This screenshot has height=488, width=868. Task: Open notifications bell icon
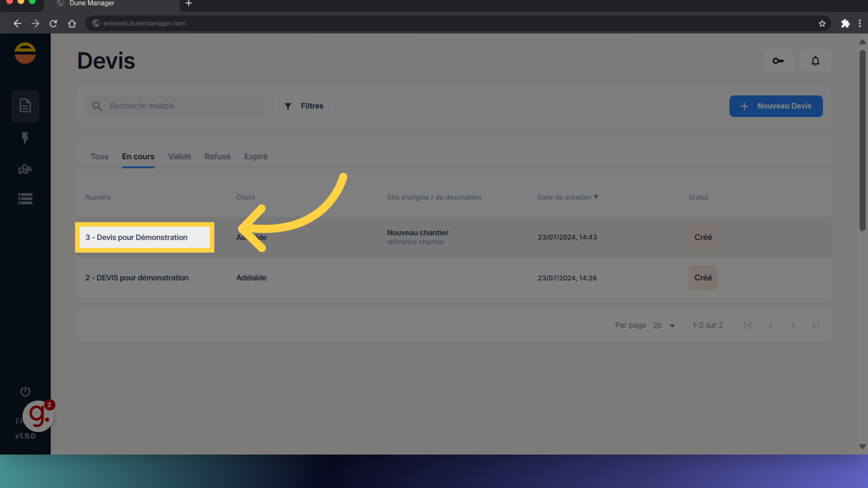tap(815, 61)
